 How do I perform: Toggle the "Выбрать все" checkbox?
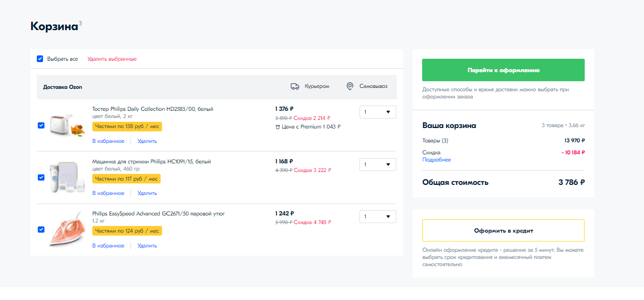[x=40, y=59]
